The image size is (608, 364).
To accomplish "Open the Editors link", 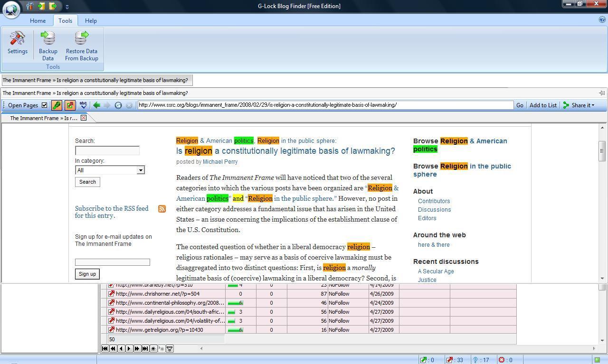I will coord(427,218).
